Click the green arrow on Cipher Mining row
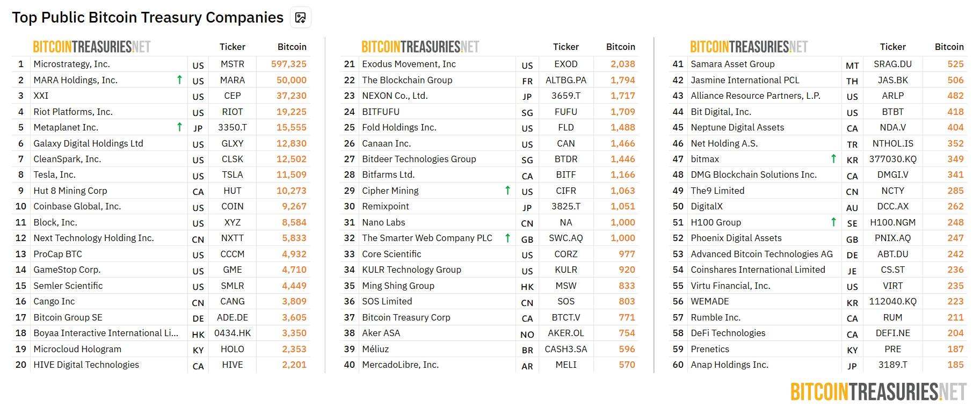The width and height of the screenshot is (980, 407). point(507,191)
